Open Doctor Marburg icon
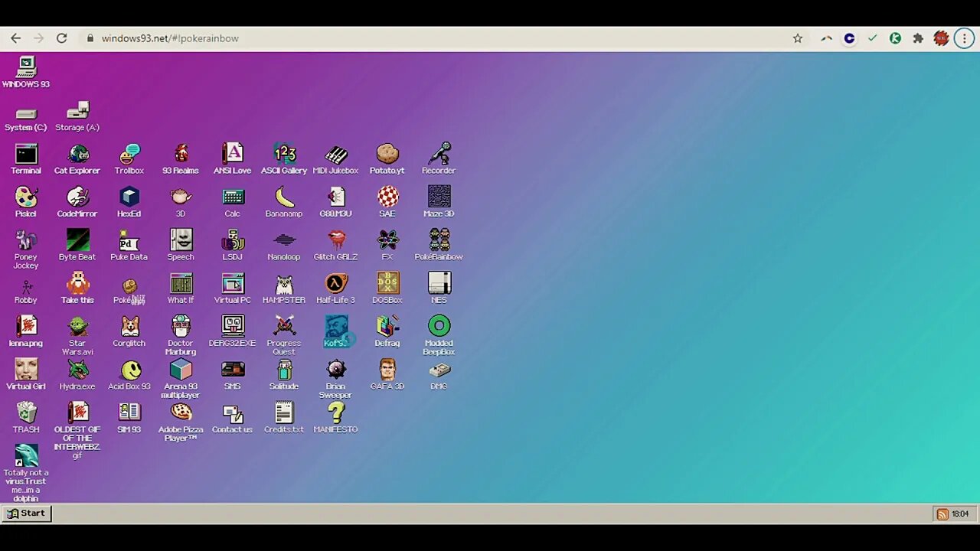The height and width of the screenshot is (551, 980). pyautogui.click(x=181, y=335)
